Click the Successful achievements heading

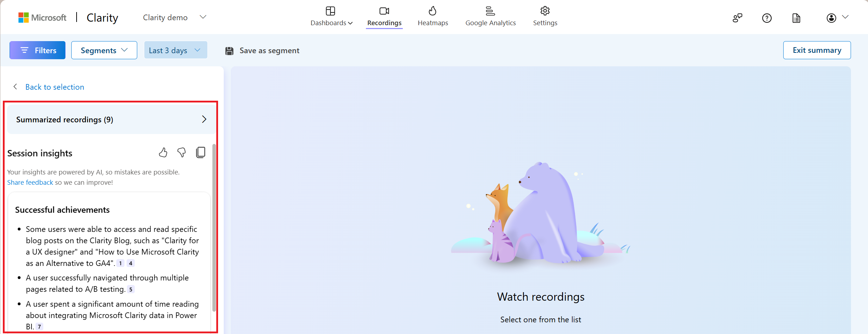(x=62, y=210)
